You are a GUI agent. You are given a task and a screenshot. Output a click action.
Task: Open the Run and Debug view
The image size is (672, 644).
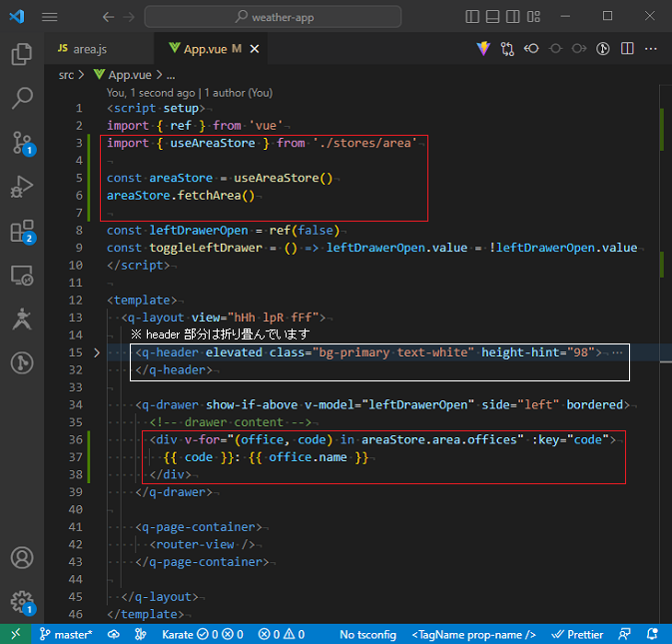point(21,187)
